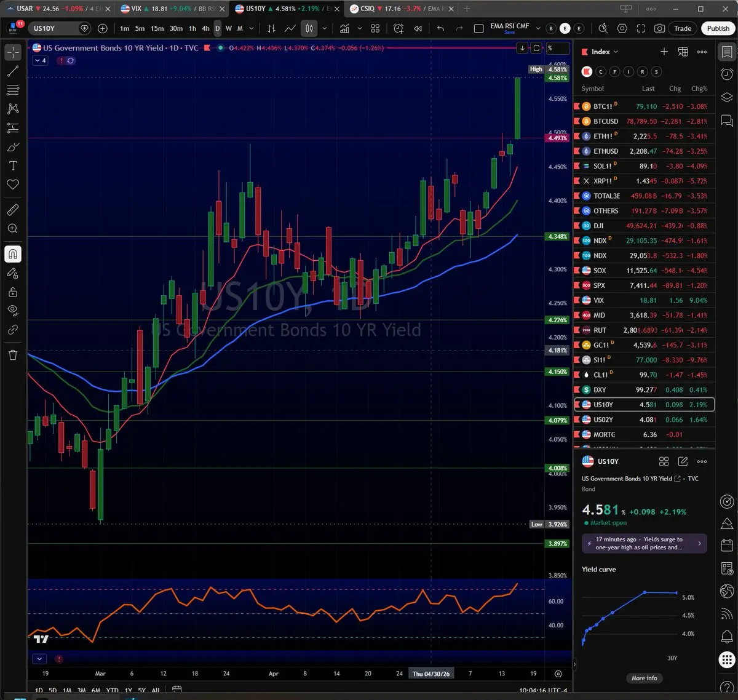Expand the timeframe interval dropdown arrow

(252, 28)
